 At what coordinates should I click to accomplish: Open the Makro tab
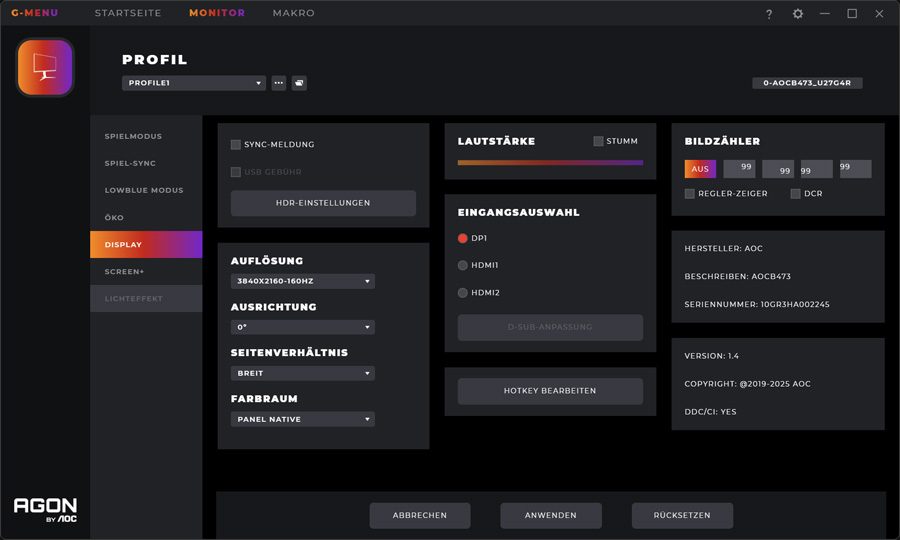pyautogui.click(x=293, y=13)
